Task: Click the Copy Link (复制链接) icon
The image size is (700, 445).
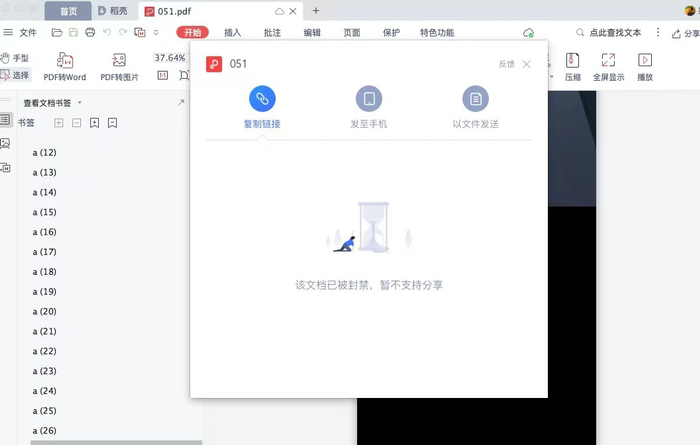Action: pos(262,99)
